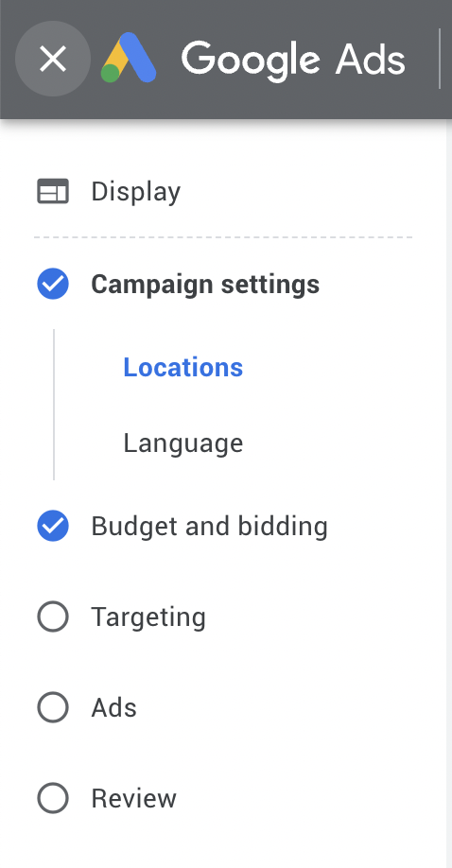Open the Budget and bidding step
Viewport: 452px width, 868px height.
pyautogui.click(x=209, y=527)
